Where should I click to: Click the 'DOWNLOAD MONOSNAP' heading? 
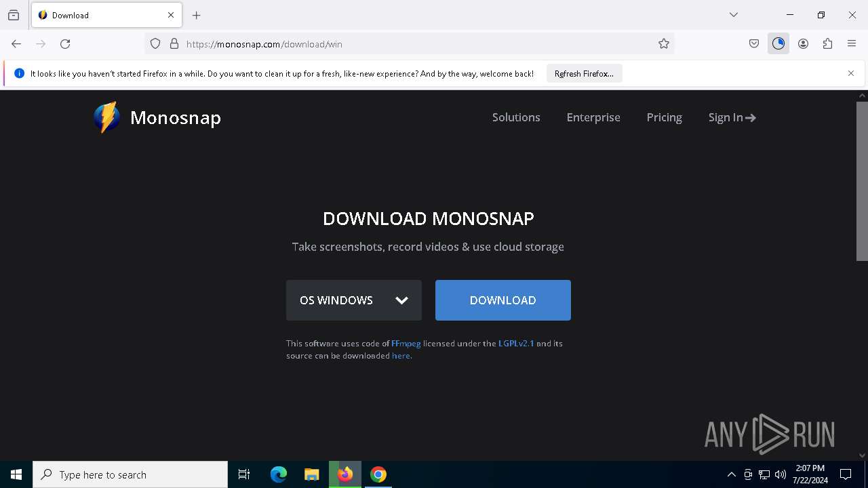(x=429, y=218)
